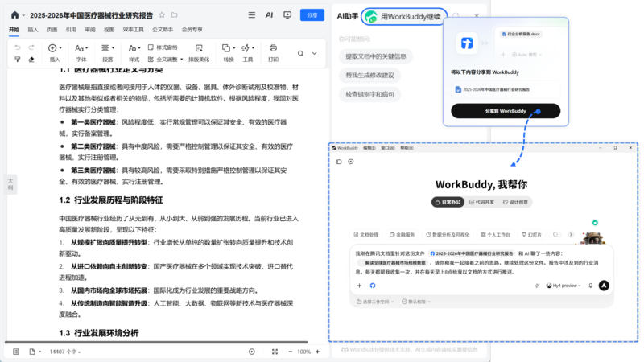
Task: Click the focus target icon in status bar
Action: click(x=252, y=352)
